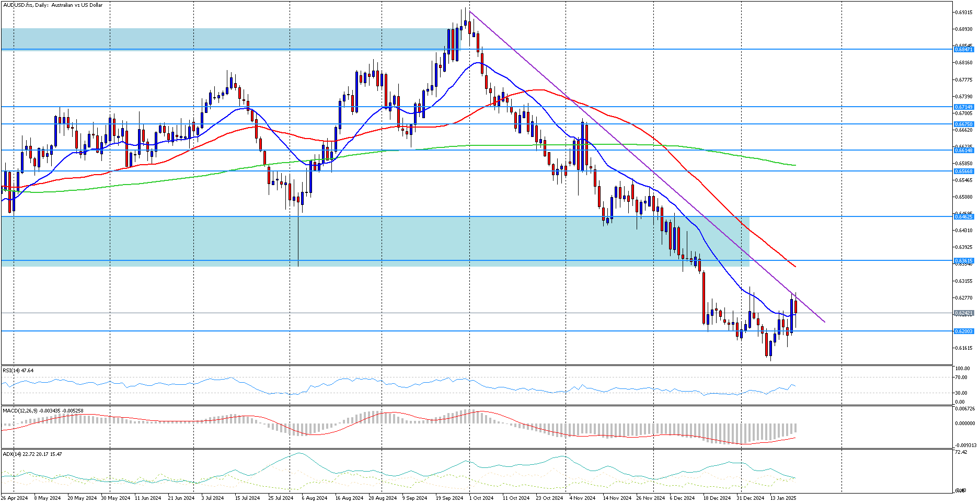980x504 pixels.
Task: Click the 0.63925 price axis label
Action: 964,247
